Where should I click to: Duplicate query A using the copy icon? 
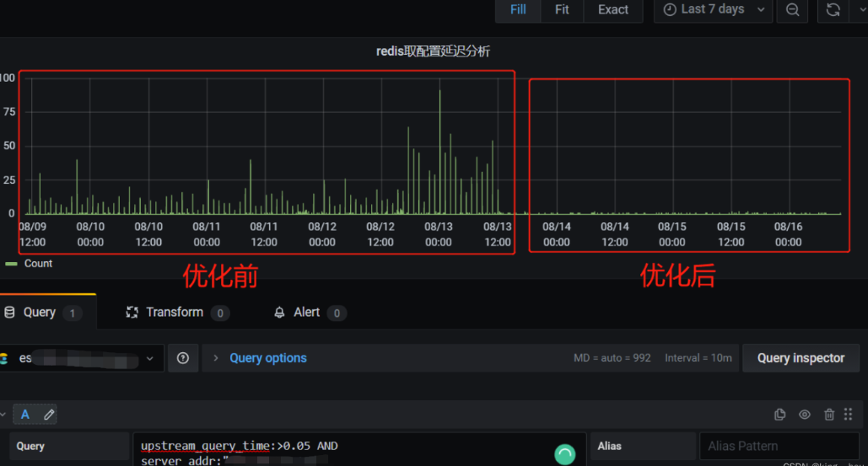[x=780, y=415]
